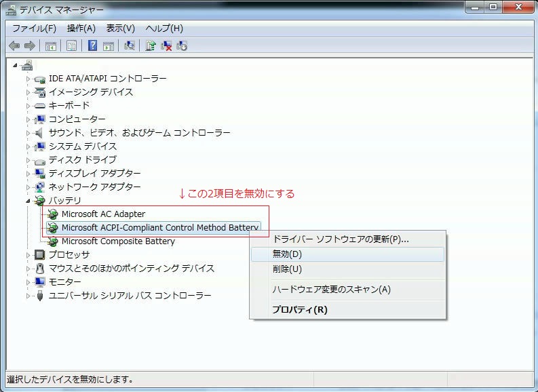Expand プロセッサ arrow
Image resolution: width=538 pixels, height=392 pixels.
(28, 254)
